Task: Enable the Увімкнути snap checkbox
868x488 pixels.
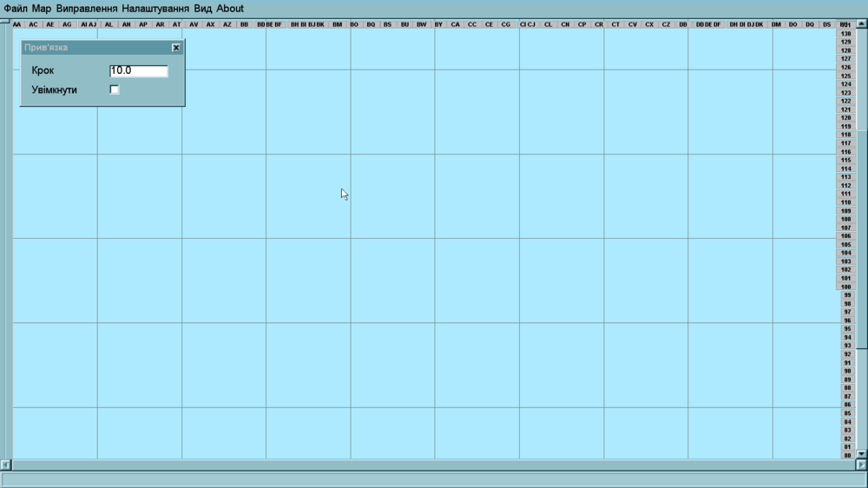Action: point(114,89)
